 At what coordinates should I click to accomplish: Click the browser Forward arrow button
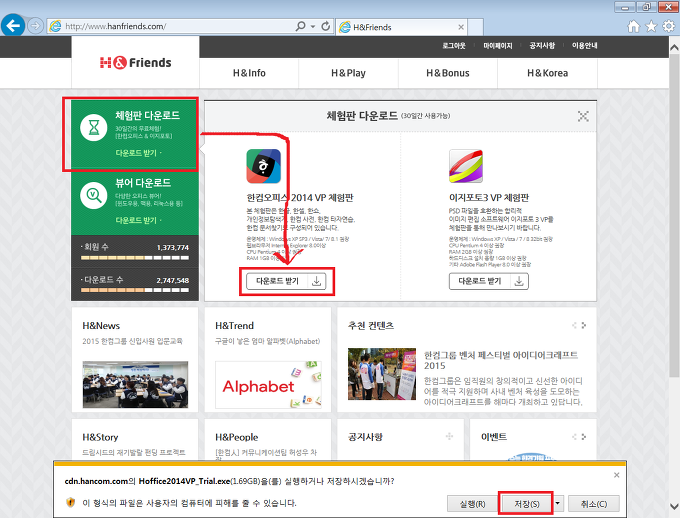[35, 26]
